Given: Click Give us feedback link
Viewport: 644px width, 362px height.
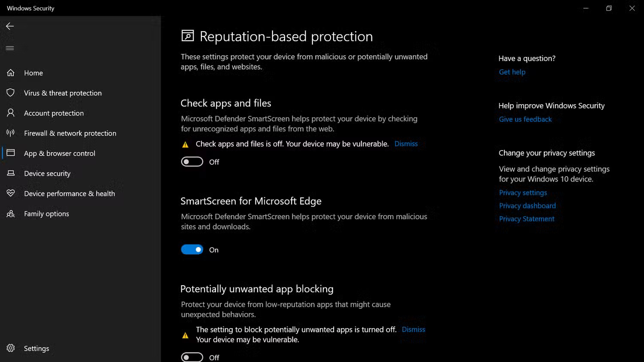Looking at the screenshot, I should (x=525, y=119).
